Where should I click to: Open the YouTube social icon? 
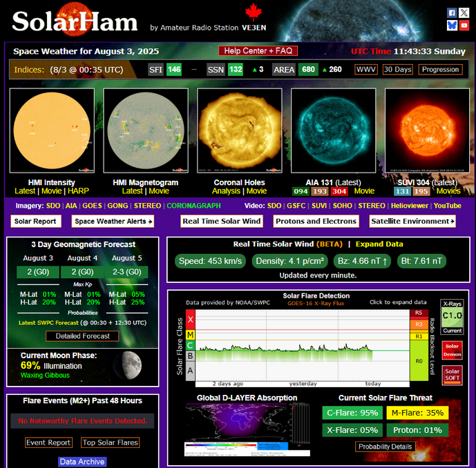[464, 25]
